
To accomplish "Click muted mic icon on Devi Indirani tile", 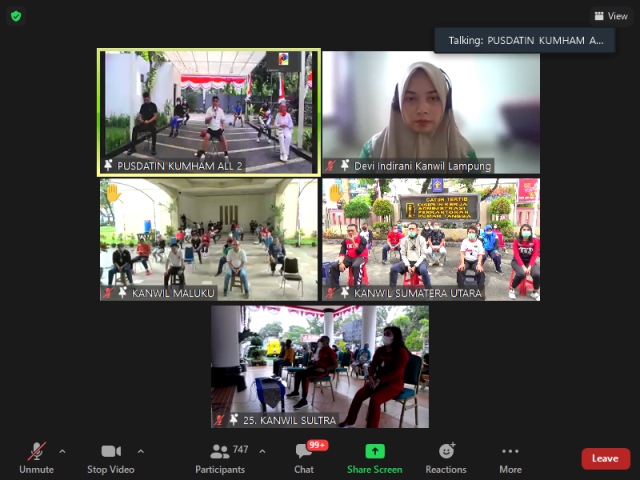I will [x=331, y=166].
